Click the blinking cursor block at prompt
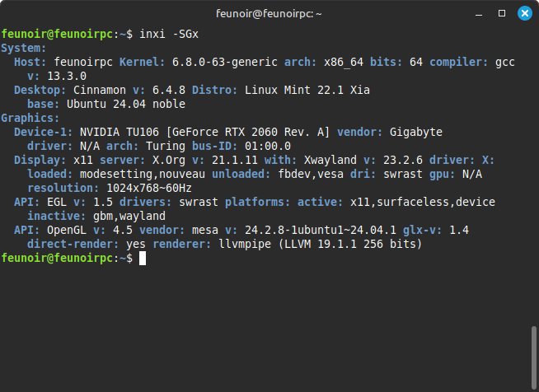 coord(143,259)
